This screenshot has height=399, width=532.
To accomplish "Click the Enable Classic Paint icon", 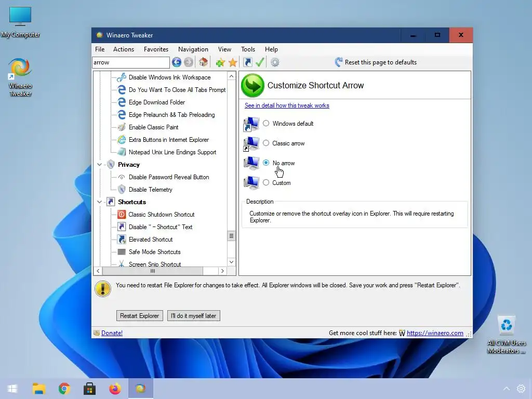I will [122, 127].
